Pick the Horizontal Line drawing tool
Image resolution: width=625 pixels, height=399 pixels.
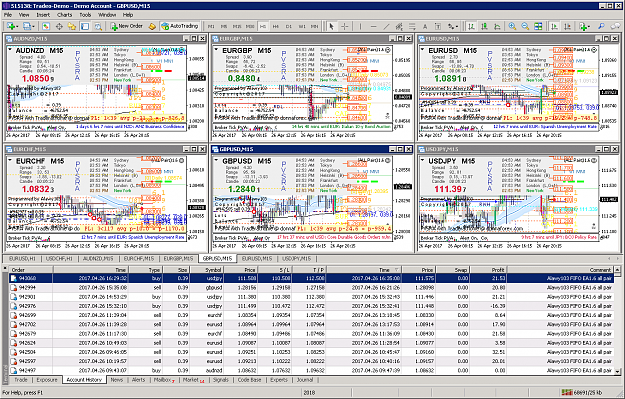point(373,26)
